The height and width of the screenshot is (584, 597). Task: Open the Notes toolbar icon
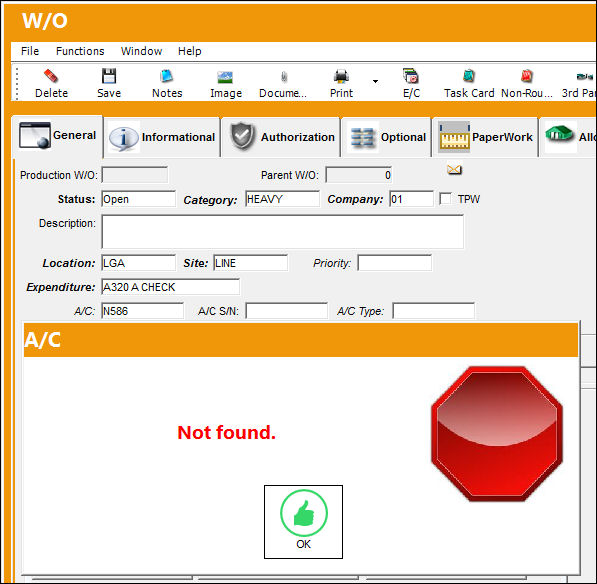(167, 76)
